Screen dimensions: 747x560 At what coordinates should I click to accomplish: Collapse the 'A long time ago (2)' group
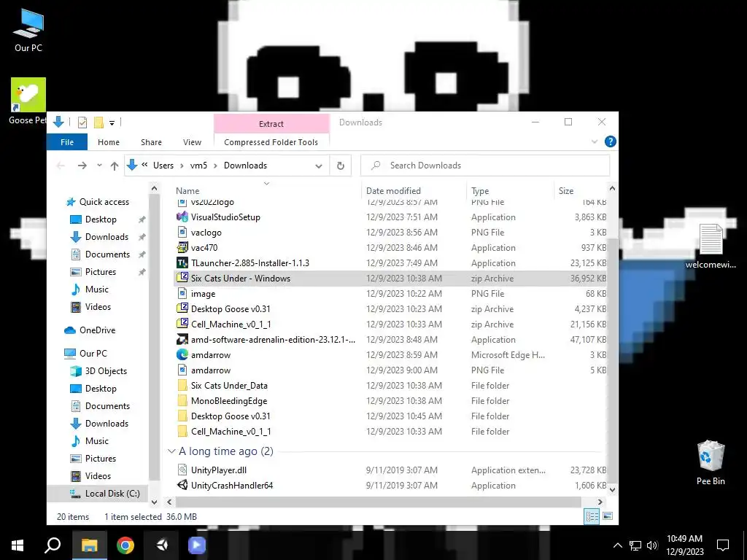point(171,451)
